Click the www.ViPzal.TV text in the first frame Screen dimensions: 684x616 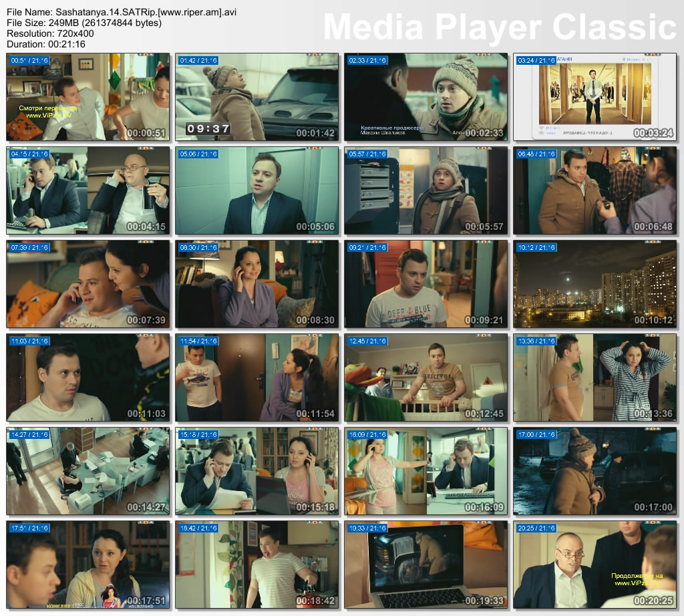click(x=47, y=115)
